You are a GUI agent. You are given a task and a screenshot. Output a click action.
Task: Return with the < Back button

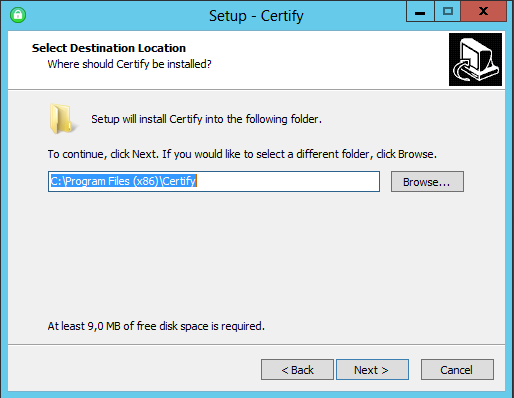pos(297,370)
